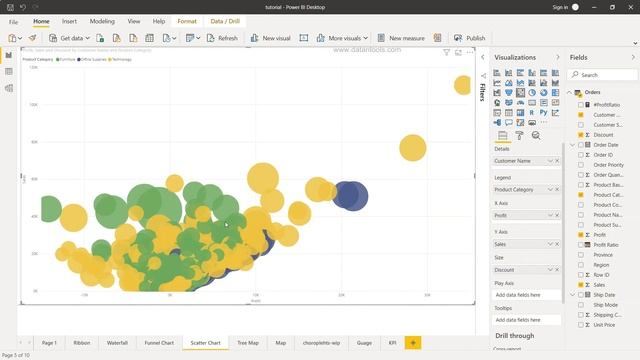Image resolution: width=640 pixels, height=360 pixels.
Task: Switch to the Fields well tab
Action: coord(502,136)
